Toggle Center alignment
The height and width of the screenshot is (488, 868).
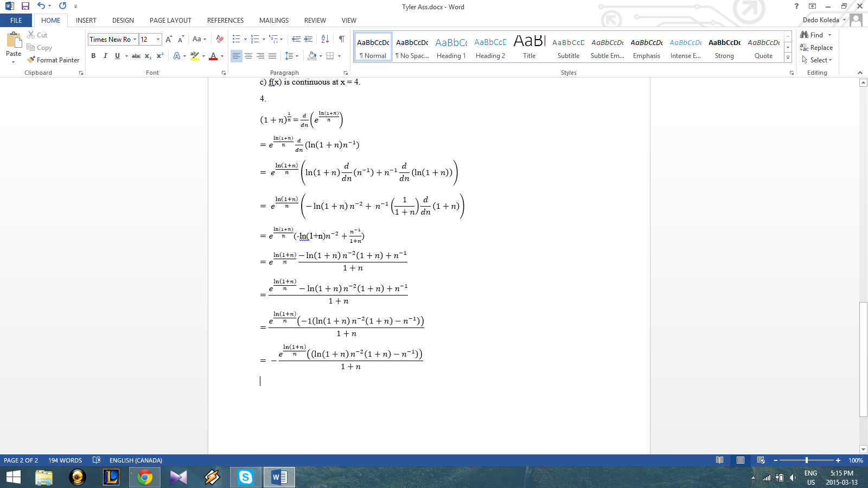(248, 56)
